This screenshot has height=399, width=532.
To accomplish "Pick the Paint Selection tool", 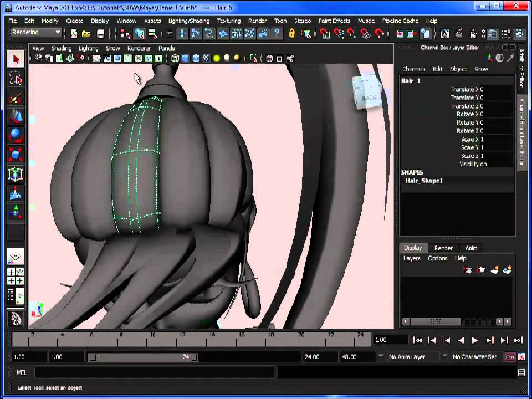I will (x=16, y=98).
